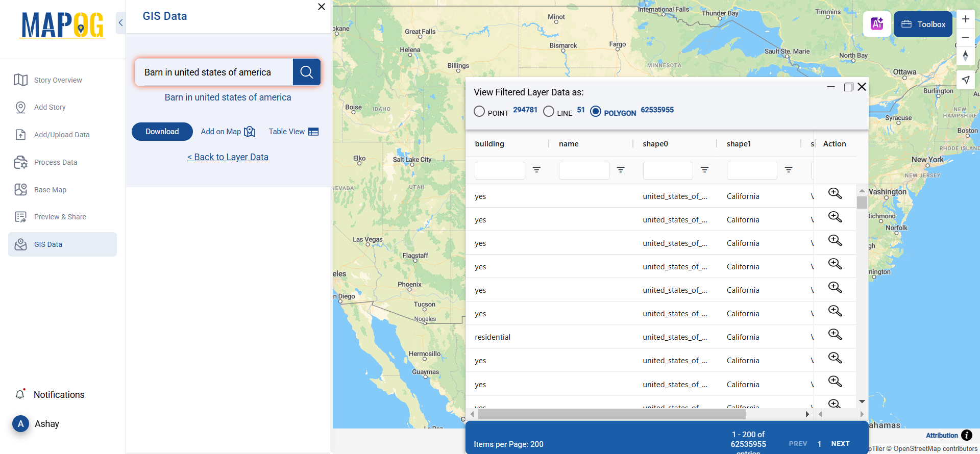Click the shape1 column header

click(739, 144)
